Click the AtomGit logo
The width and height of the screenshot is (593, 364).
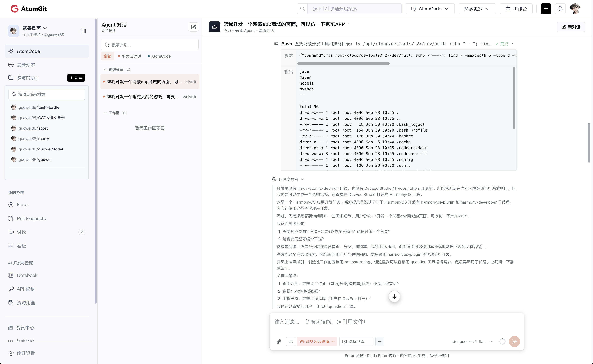point(29,9)
